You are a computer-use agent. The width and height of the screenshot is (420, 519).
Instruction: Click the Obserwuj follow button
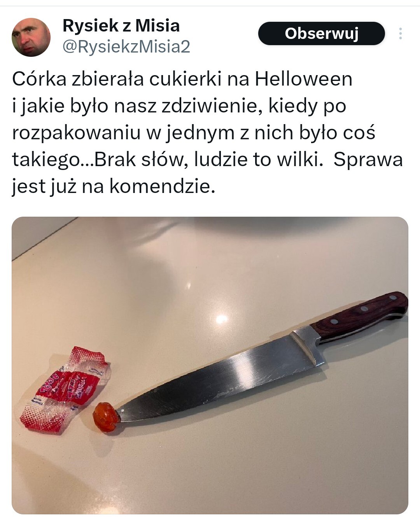click(x=321, y=33)
